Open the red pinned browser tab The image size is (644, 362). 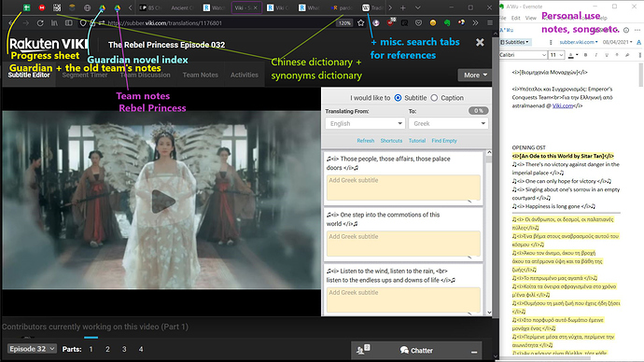click(42, 7)
